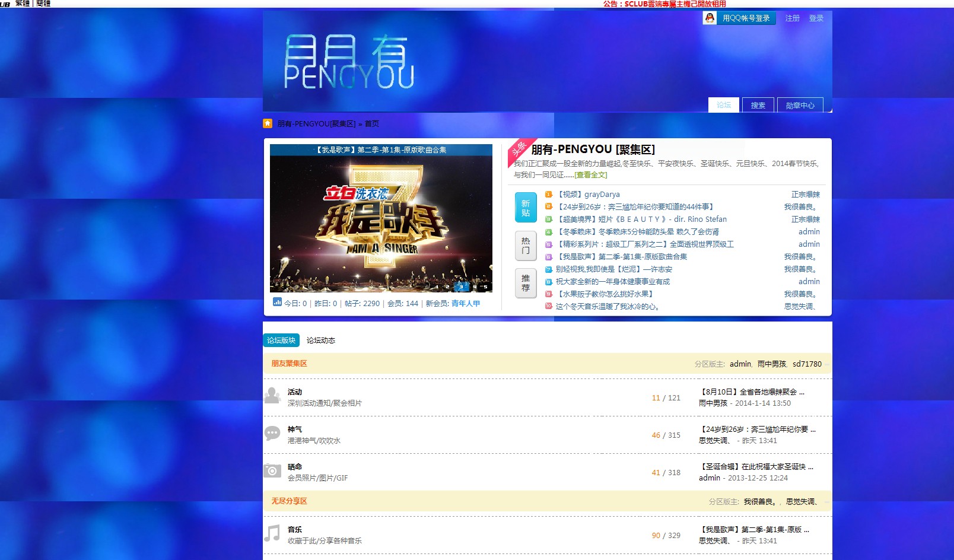Select the 搜索 navigation tab

coord(758,105)
